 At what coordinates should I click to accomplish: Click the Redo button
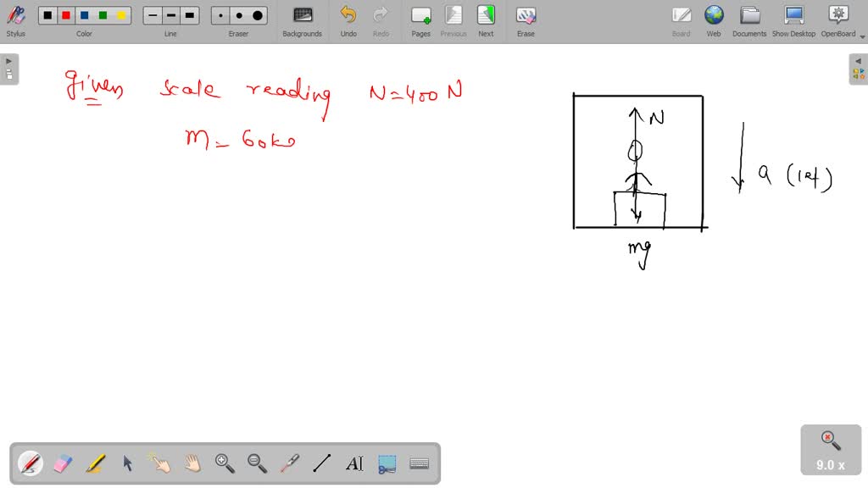[x=381, y=21]
